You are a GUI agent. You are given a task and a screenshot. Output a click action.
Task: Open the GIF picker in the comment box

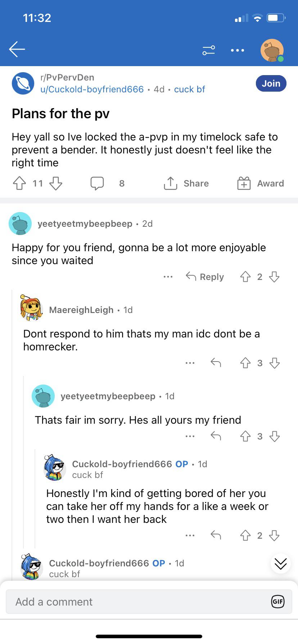click(277, 602)
